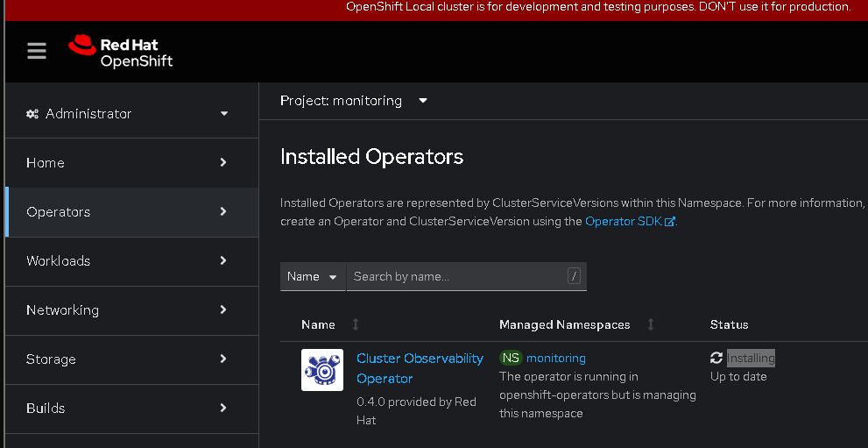Open the Administrator perspective switcher

point(131,113)
